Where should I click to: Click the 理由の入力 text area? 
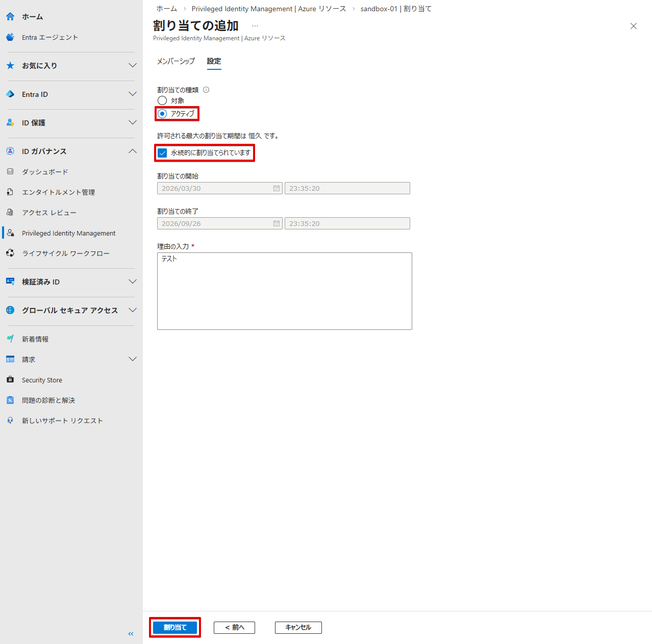285,291
